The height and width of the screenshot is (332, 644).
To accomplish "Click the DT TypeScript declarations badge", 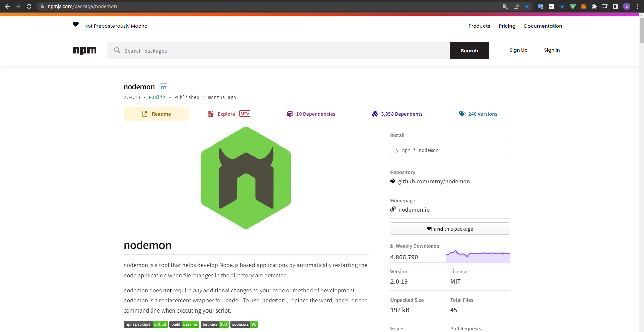I will tap(164, 87).
